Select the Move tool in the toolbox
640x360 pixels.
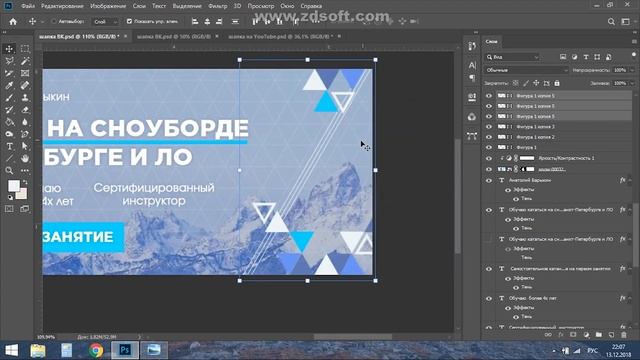(x=9, y=49)
